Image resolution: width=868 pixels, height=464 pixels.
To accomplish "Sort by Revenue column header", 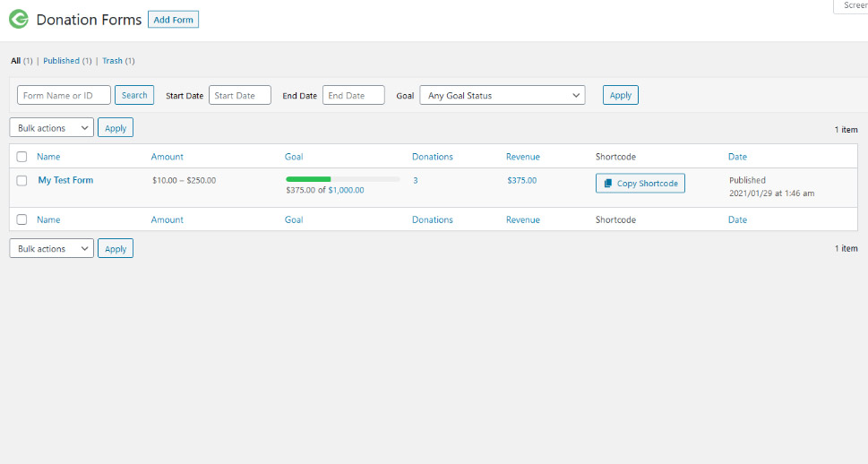I will (523, 157).
